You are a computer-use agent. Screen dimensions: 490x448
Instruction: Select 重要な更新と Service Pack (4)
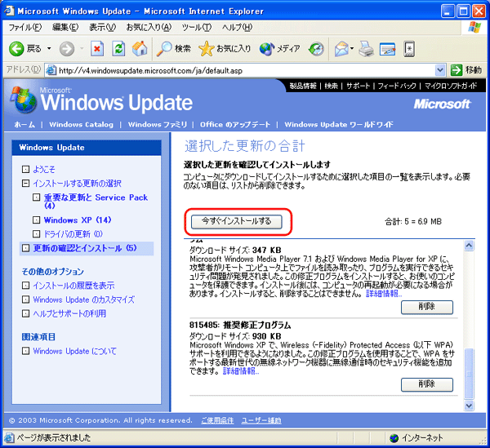pos(96,202)
